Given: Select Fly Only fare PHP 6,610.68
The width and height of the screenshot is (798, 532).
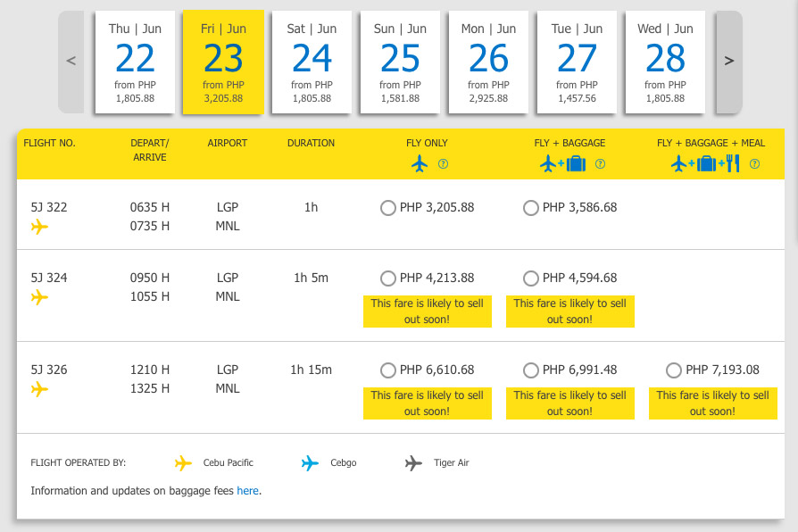Looking at the screenshot, I should (x=387, y=370).
